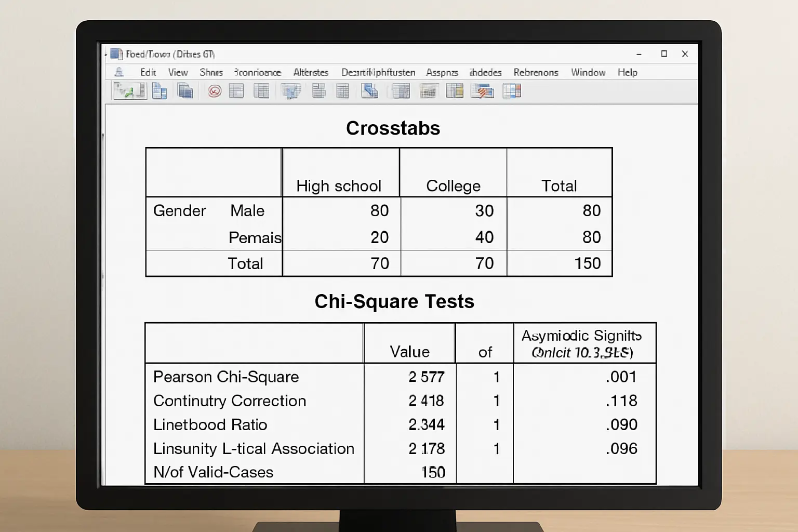Image resolution: width=798 pixels, height=532 pixels.
Task: Minimize the application window
Action: tap(639, 54)
